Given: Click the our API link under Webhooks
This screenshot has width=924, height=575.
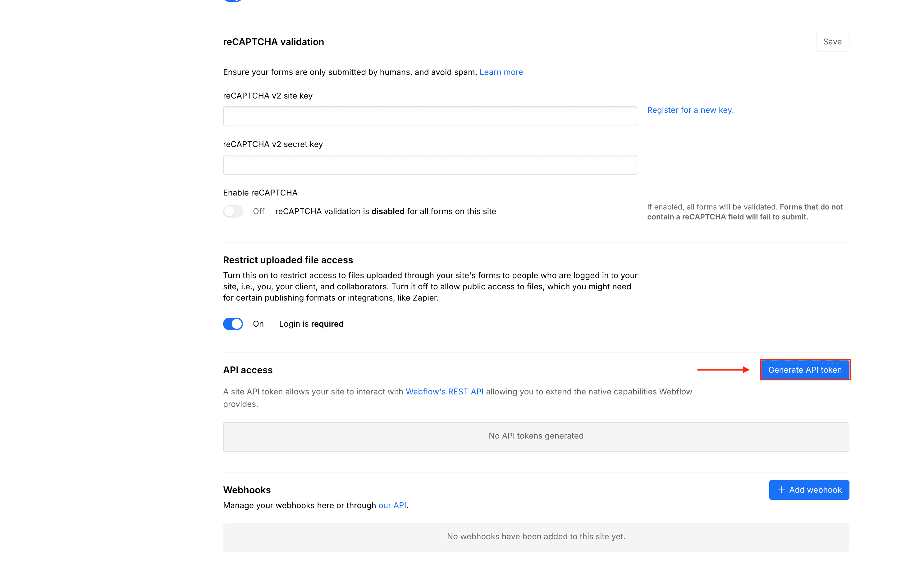Looking at the screenshot, I should tap(392, 505).
